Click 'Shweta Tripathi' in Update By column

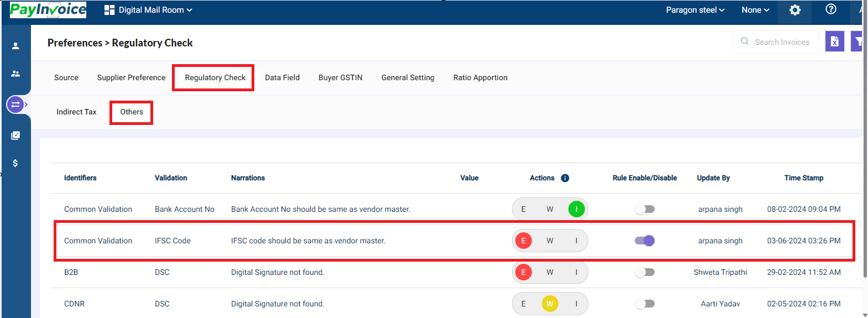720,272
